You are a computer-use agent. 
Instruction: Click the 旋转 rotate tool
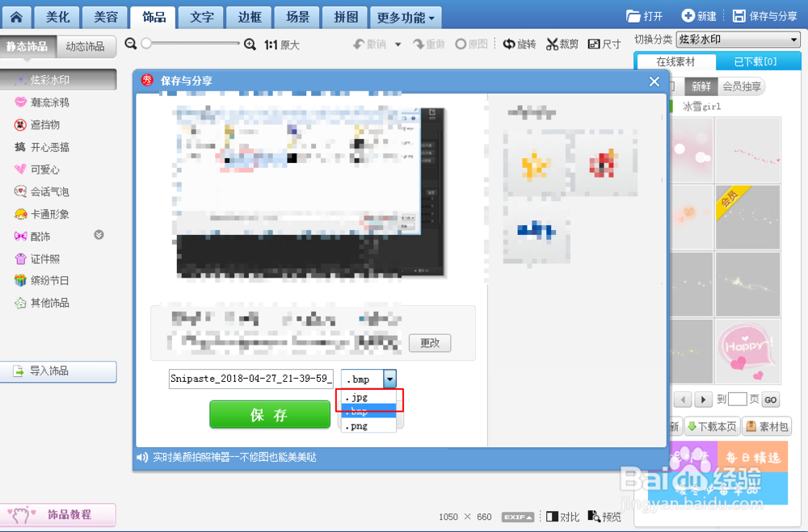pyautogui.click(x=520, y=44)
